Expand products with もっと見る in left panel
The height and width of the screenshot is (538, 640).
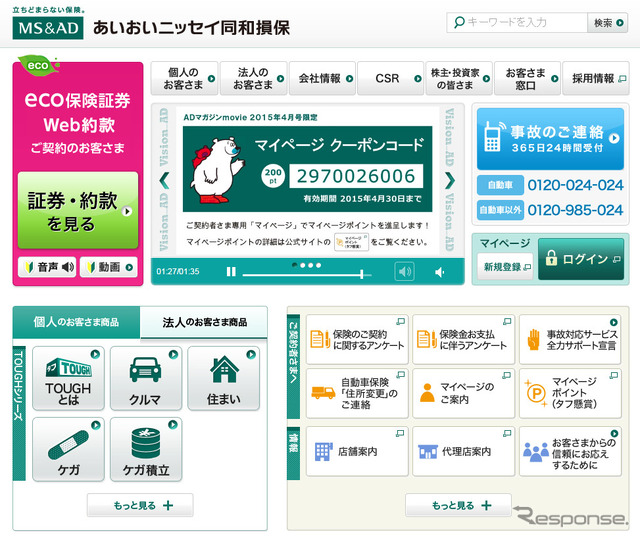(x=140, y=505)
